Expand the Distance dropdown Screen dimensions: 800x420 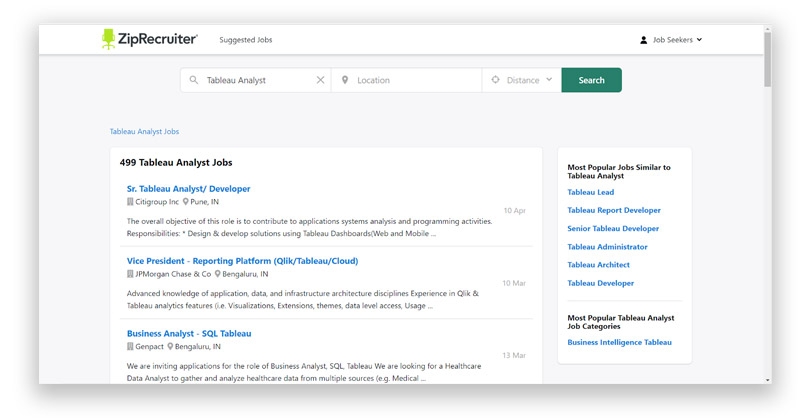[548, 80]
